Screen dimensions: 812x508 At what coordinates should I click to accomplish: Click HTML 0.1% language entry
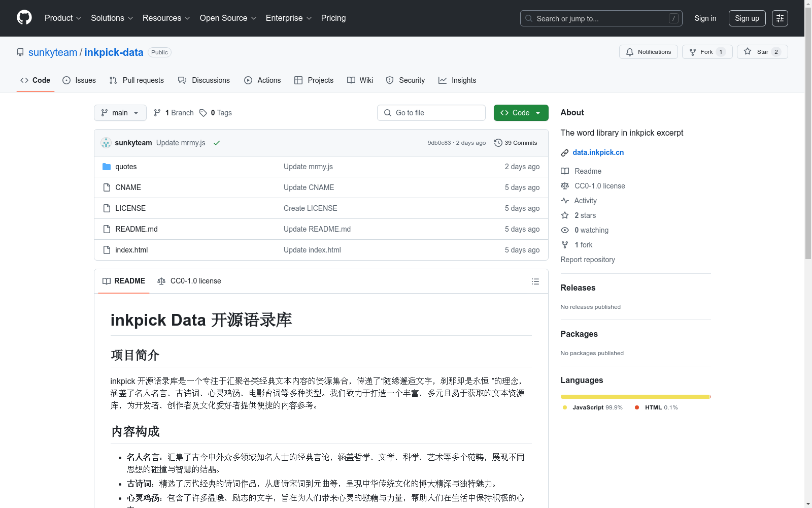(x=656, y=407)
